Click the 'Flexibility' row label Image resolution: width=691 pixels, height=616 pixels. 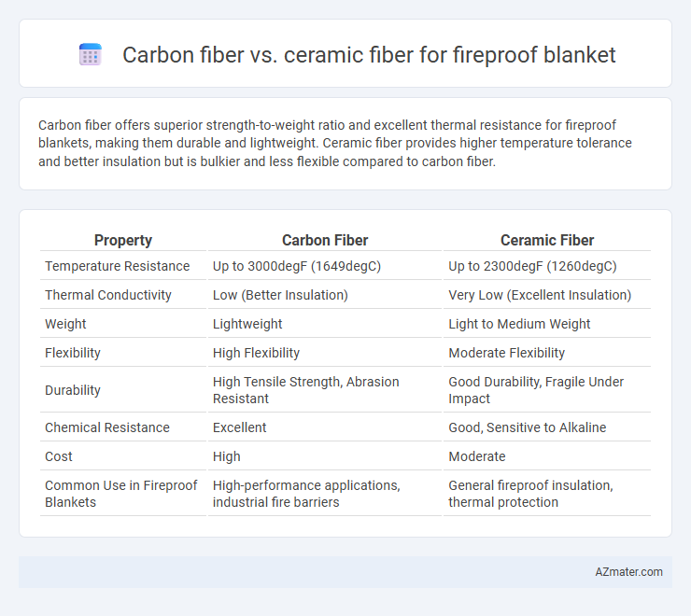tap(73, 353)
